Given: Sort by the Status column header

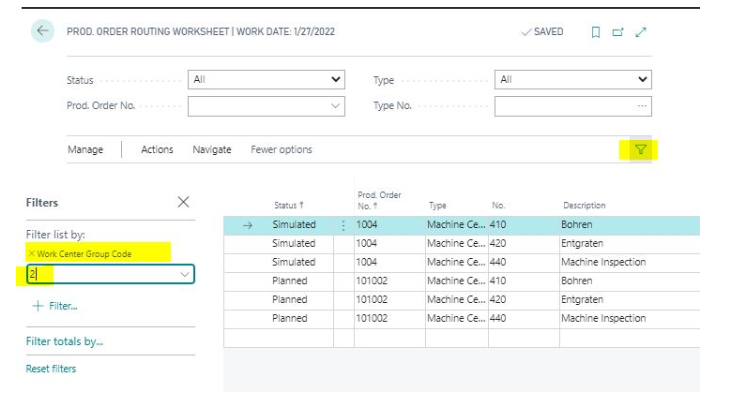Looking at the screenshot, I should 289,205.
